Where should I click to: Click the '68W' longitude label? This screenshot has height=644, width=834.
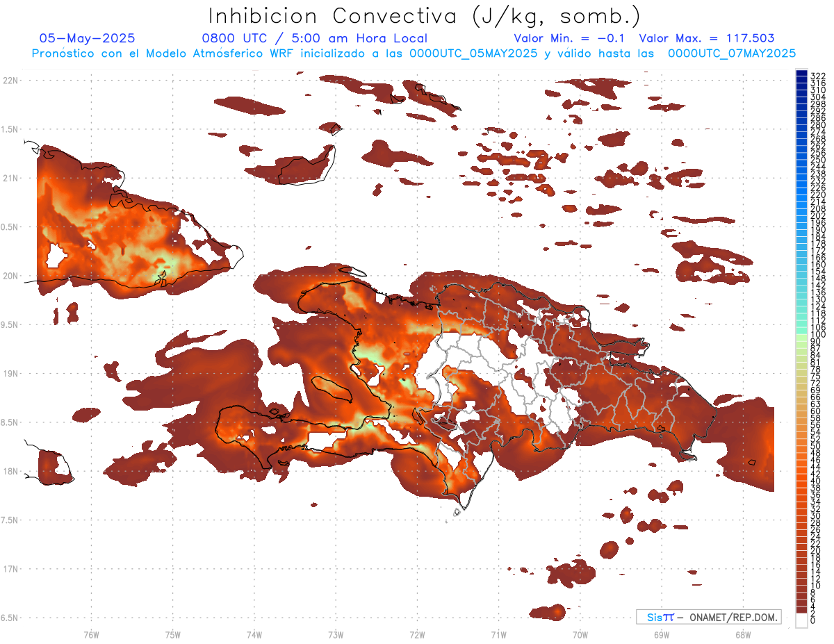tap(743, 634)
